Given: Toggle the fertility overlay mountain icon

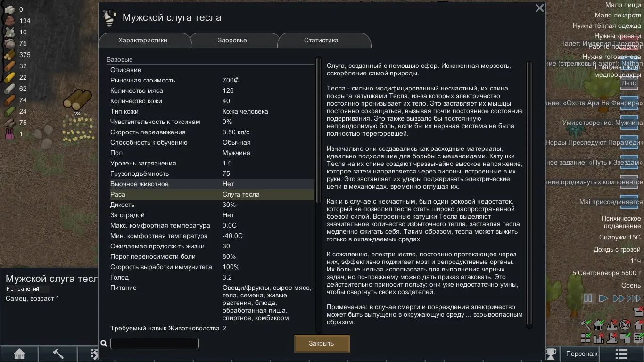Looking at the screenshot, I should click(612, 325).
